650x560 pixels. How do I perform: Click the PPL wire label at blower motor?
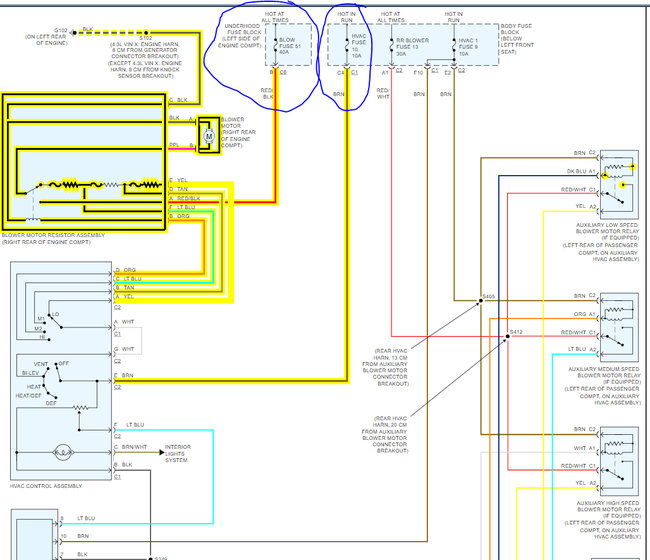pos(174,145)
